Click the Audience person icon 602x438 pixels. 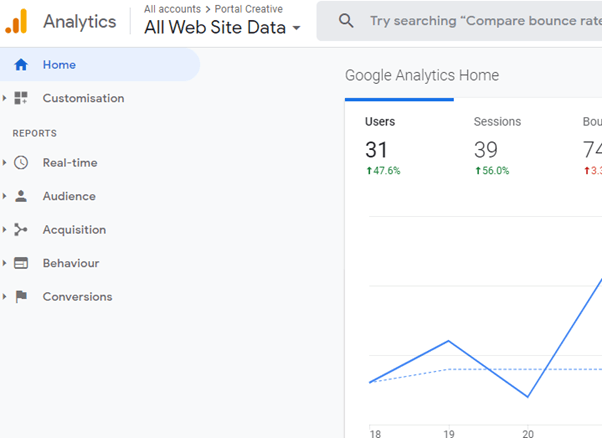click(x=21, y=196)
